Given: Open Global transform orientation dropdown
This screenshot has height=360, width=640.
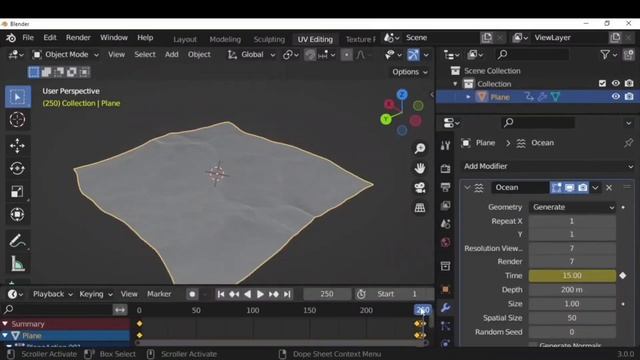Looking at the screenshot, I should click(x=251, y=55).
